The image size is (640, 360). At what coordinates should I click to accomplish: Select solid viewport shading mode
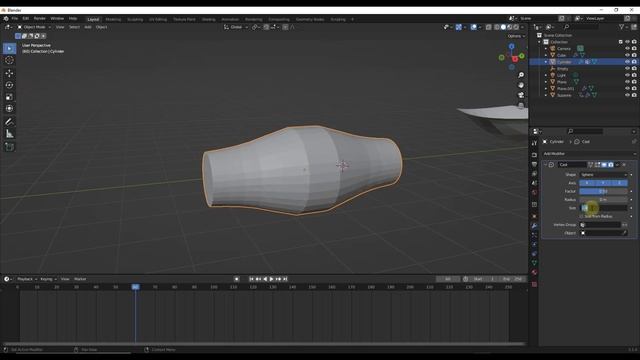tap(503, 27)
